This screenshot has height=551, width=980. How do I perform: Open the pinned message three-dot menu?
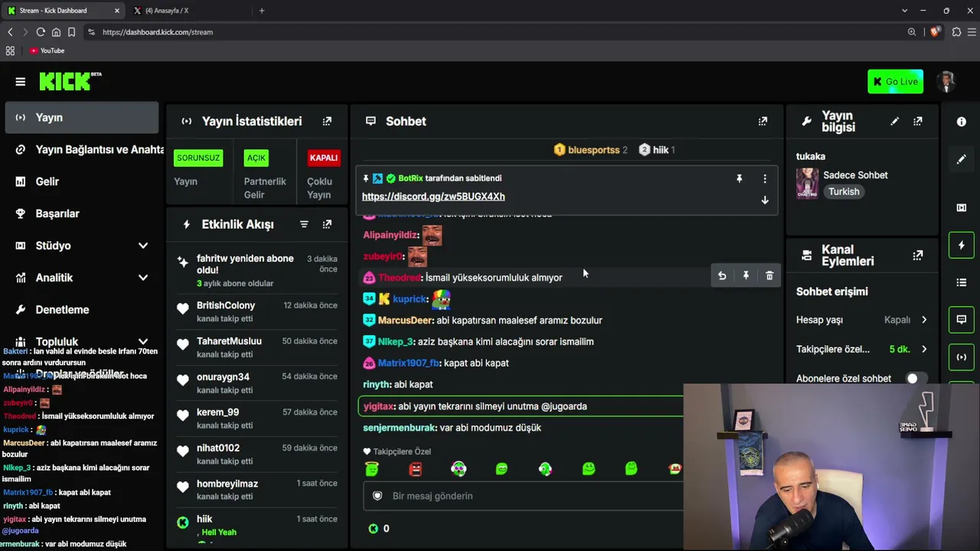pyautogui.click(x=764, y=178)
